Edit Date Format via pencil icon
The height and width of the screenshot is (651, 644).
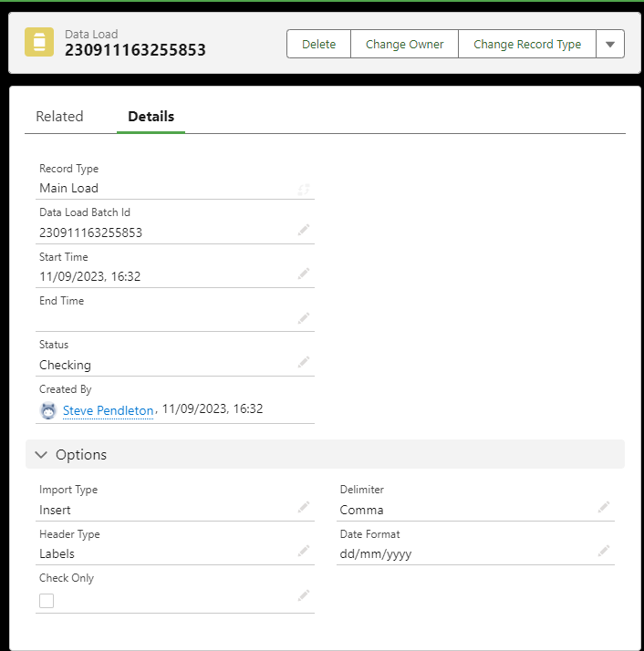click(603, 551)
